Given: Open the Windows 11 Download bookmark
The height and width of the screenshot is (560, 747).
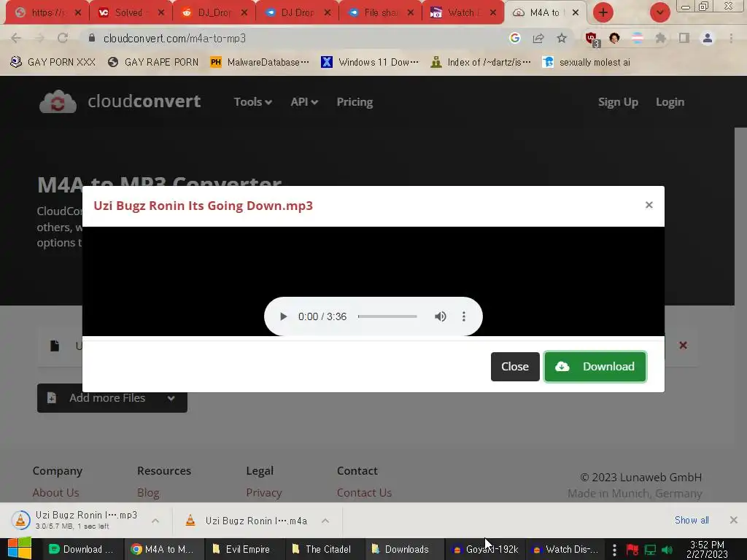Looking at the screenshot, I should pyautogui.click(x=370, y=62).
